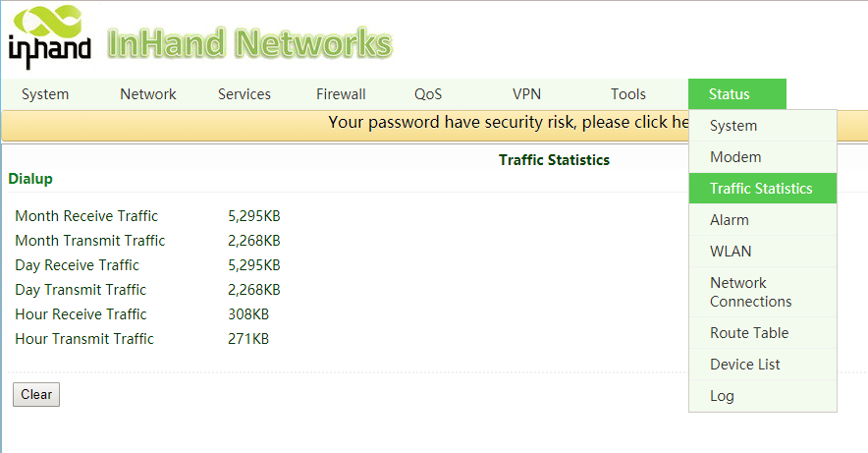Click the password security risk warning
Image resolution: width=868 pixels, height=453 pixels.
pyautogui.click(x=508, y=123)
